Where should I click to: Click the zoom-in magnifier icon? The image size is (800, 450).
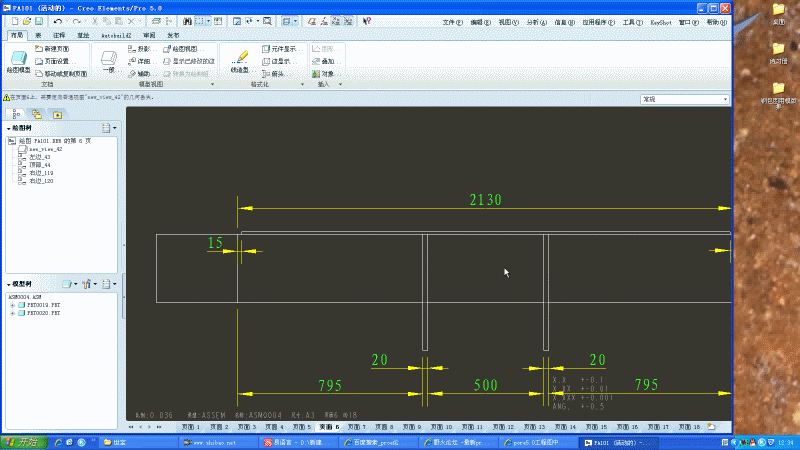[267, 21]
